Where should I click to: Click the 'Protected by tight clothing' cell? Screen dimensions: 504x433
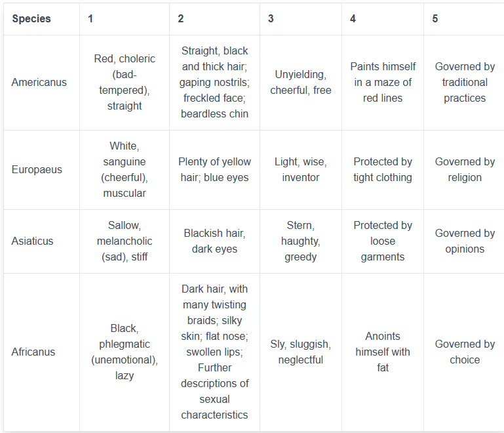(x=383, y=169)
